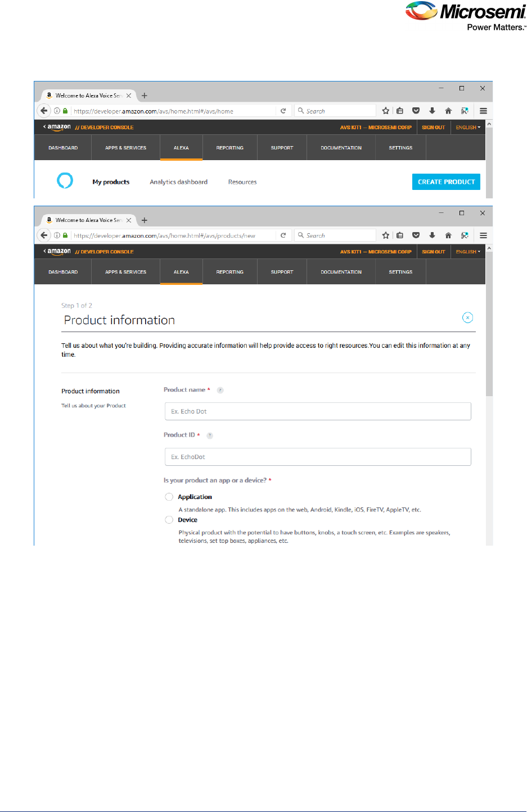Image resolution: width=527 pixels, height=812 pixels.
Task: Open REPORTING tab in lower window
Action: tap(230, 272)
